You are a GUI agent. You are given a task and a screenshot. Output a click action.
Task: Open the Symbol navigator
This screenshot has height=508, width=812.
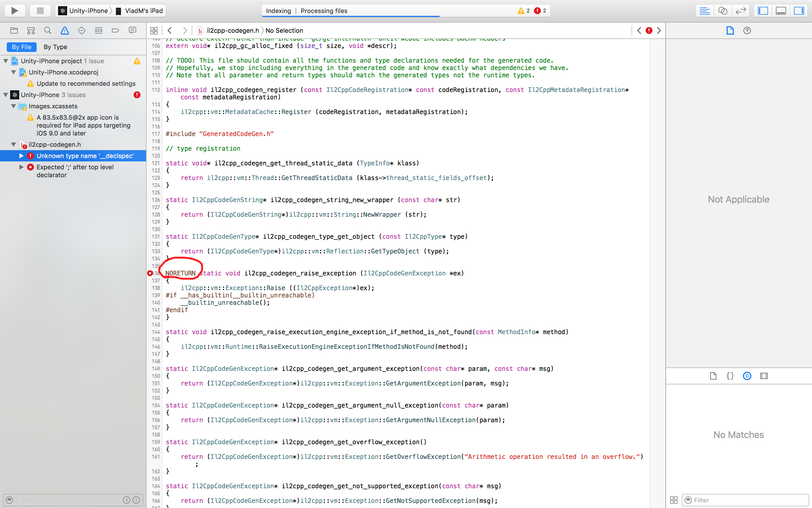tap(31, 30)
